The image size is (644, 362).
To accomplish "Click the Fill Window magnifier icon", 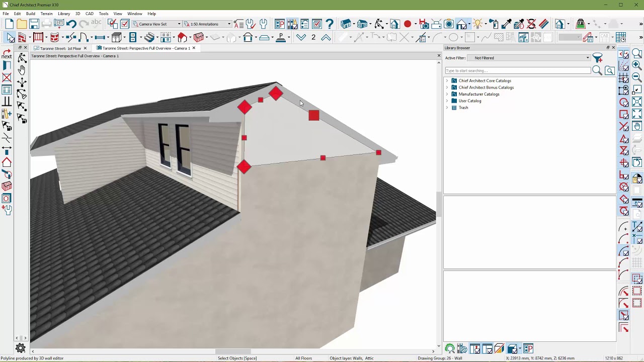I will coord(637,54).
